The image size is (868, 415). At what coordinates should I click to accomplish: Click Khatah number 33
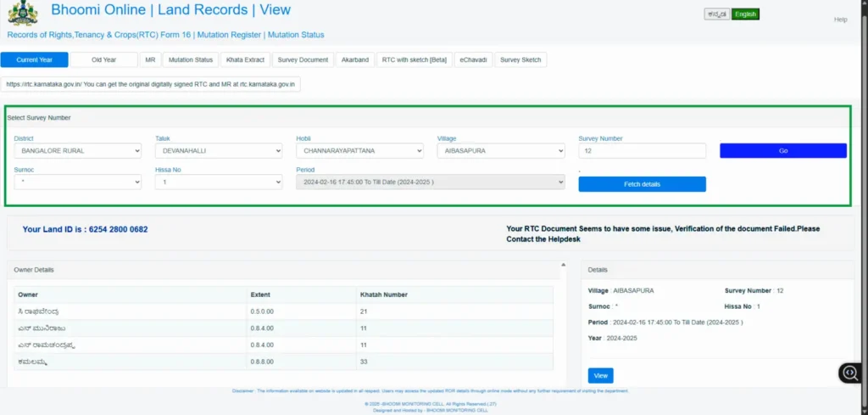tap(364, 362)
